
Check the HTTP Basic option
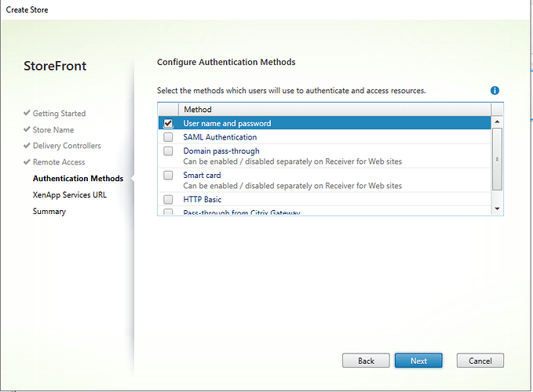pos(168,200)
